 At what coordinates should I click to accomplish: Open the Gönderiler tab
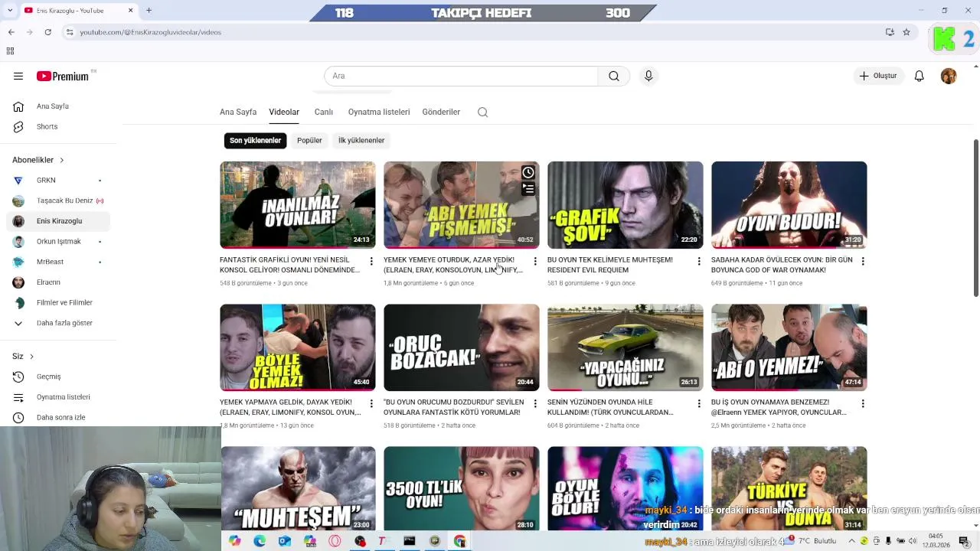pyautogui.click(x=441, y=112)
